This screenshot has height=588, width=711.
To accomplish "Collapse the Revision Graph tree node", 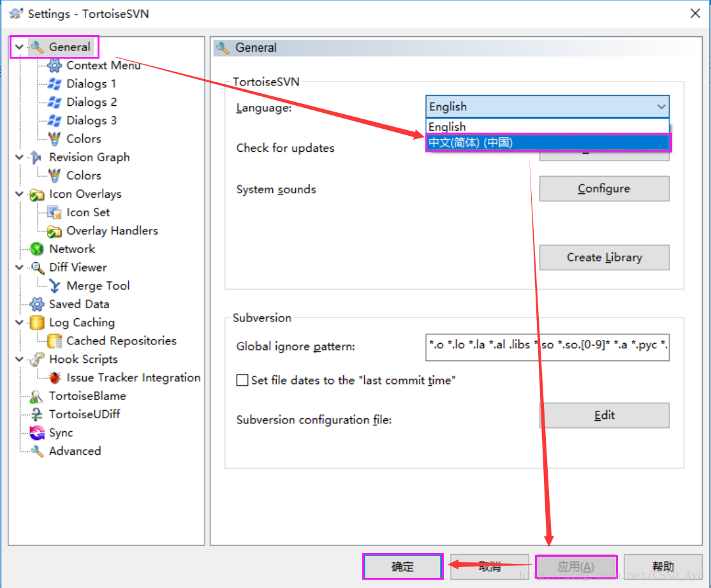I will [19, 157].
